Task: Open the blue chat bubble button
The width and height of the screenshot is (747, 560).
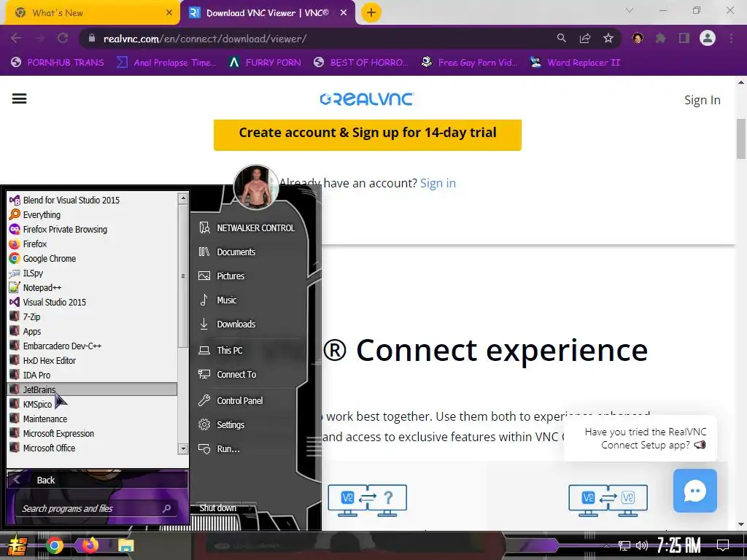Action: click(695, 491)
